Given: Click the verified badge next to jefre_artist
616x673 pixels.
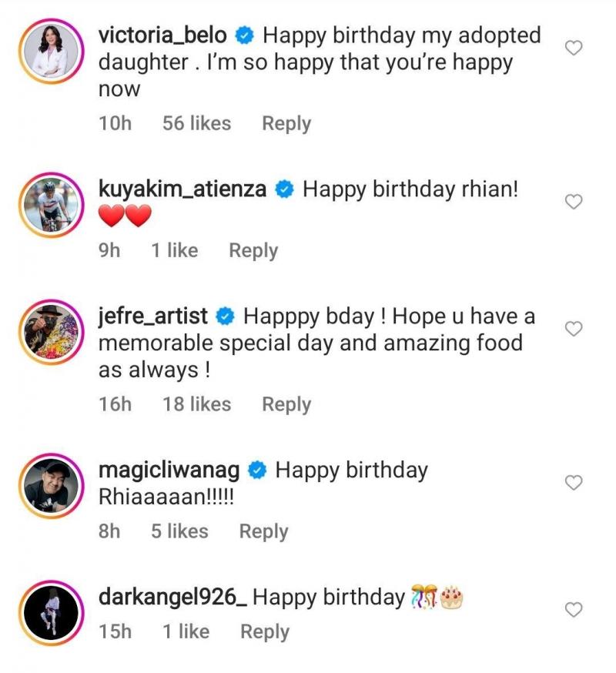Looking at the screenshot, I should 223,314.
